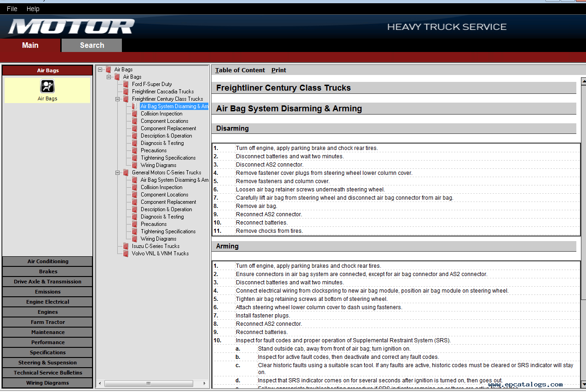Click the book icon beside Ford F-Super Duty
The width and height of the screenshot is (586, 392).
click(x=126, y=84)
